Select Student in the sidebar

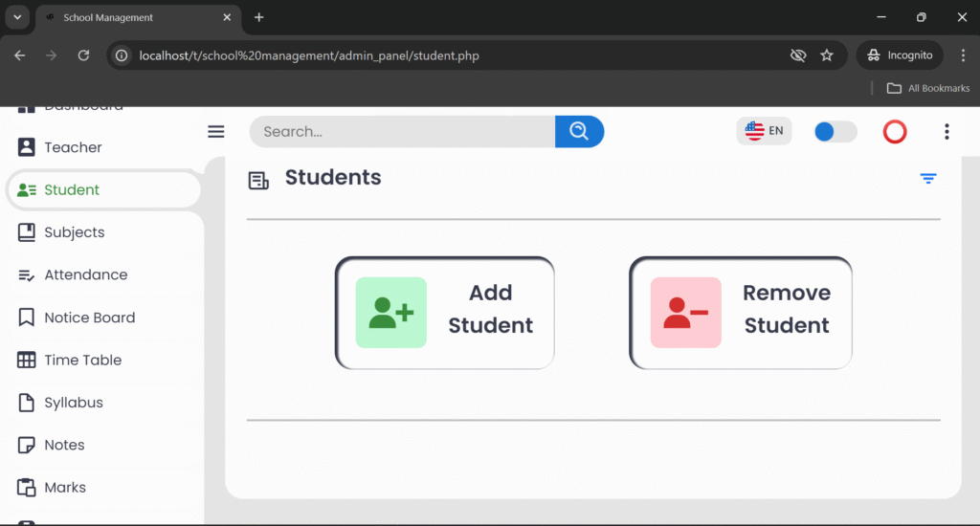103,190
